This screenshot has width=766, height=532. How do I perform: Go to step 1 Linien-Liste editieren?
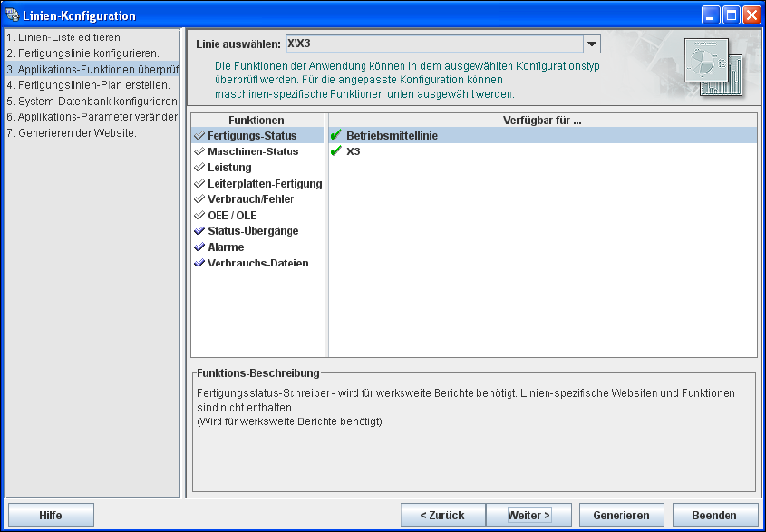(63, 37)
